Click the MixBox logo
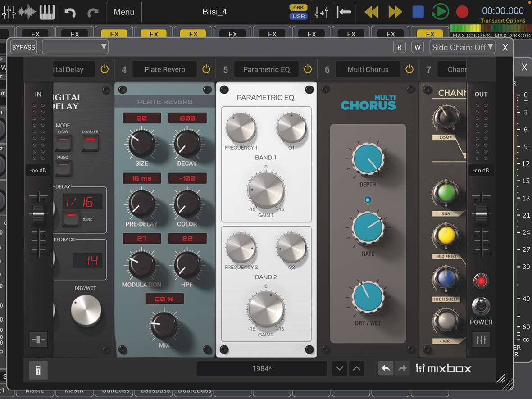Screen dimensions: 532x399 pos(443,368)
